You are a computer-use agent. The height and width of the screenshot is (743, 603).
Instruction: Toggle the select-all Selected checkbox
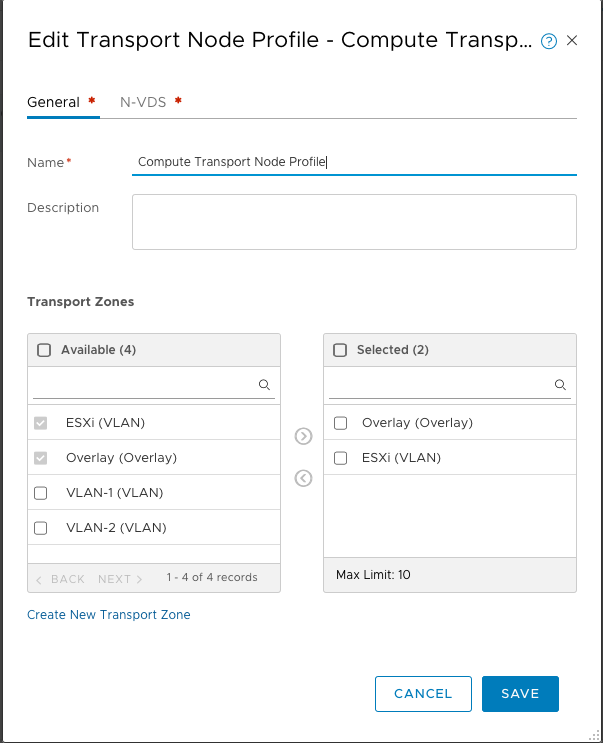coord(340,350)
